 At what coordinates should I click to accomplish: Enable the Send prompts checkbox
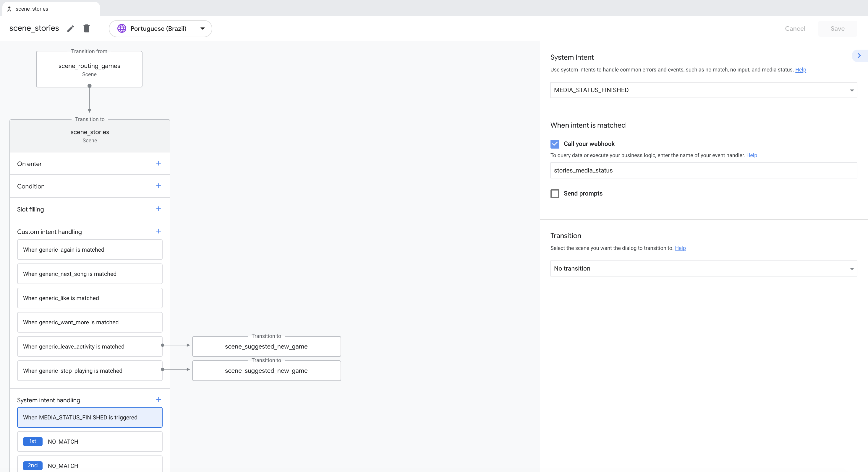(555, 193)
